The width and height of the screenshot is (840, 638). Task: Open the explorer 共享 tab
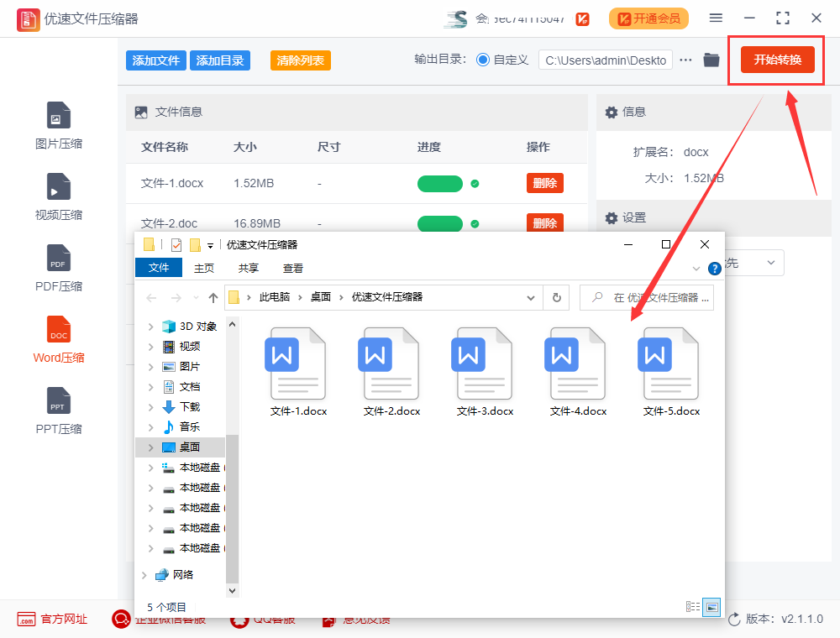(x=248, y=268)
